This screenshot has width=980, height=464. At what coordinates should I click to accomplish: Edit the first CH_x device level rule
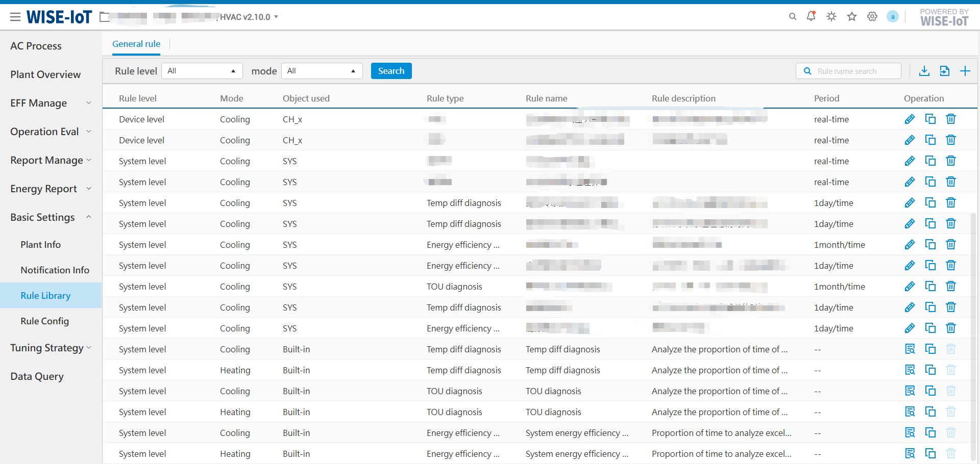click(x=910, y=119)
